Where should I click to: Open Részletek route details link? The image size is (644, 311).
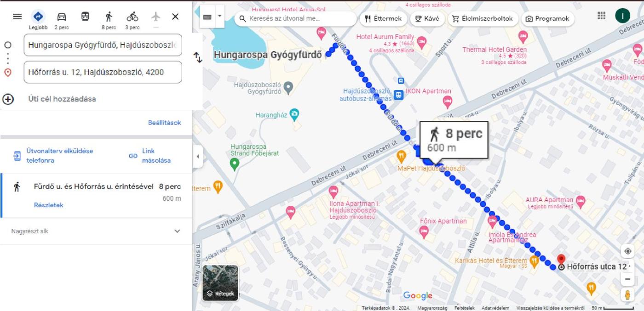pyautogui.click(x=49, y=205)
